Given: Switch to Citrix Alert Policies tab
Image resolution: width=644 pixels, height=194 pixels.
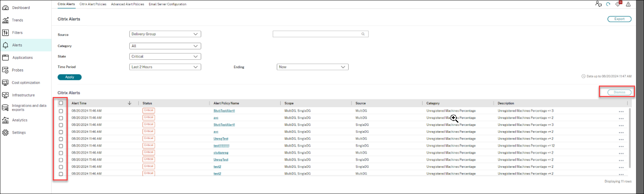Looking at the screenshot, I should (x=93, y=4).
